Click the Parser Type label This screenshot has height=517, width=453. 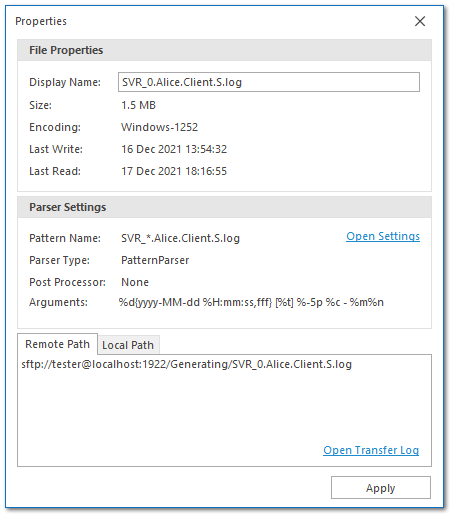pos(59,260)
